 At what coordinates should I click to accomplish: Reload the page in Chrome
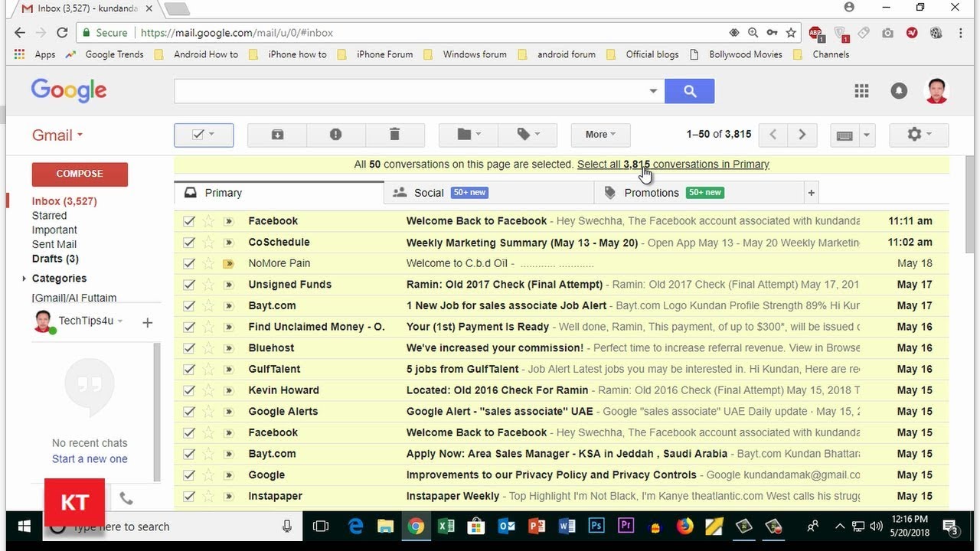tap(63, 33)
